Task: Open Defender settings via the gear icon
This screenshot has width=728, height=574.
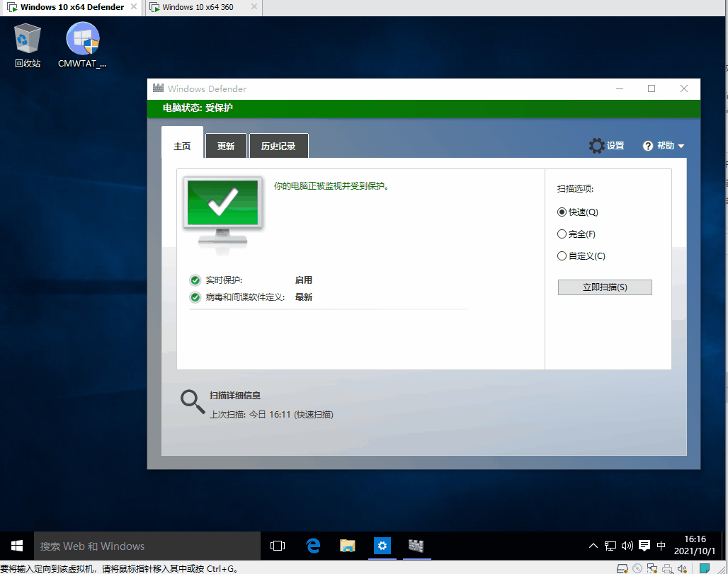Action: tap(596, 146)
